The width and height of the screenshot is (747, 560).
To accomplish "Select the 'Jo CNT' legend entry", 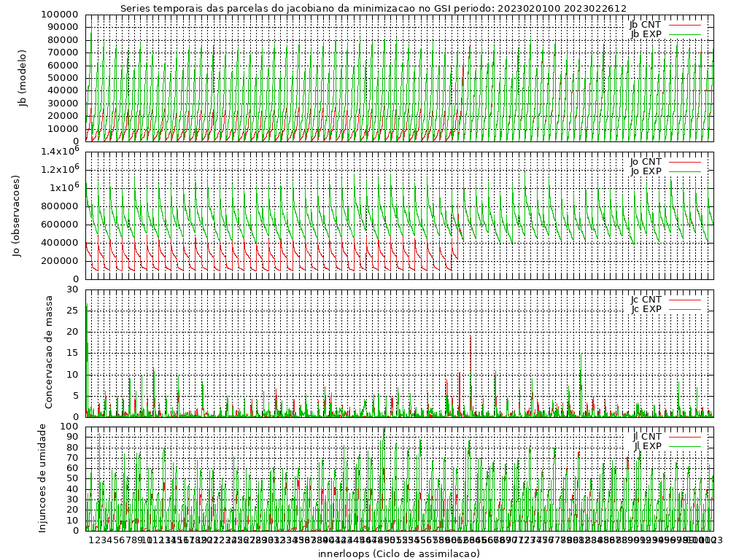I will click(x=645, y=161).
